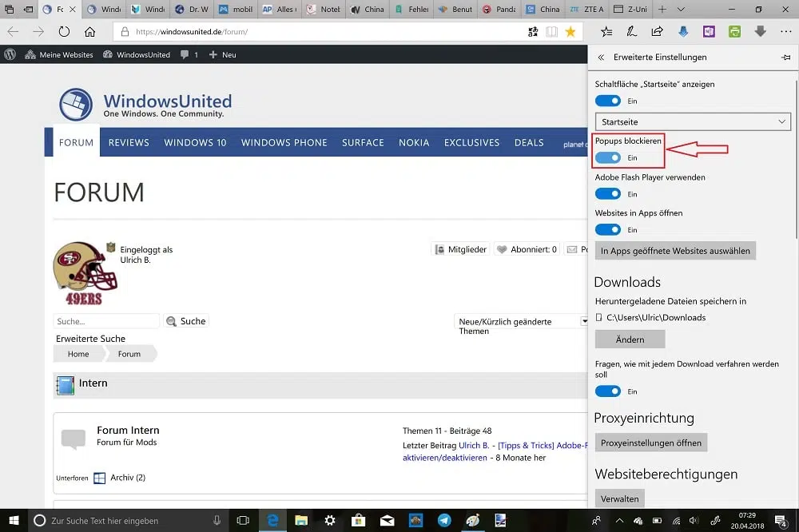Screen dimensions: 799x532
Task: Click 'Proxyeinstellungen öffnen'
Action: click(x=650, y=443)
